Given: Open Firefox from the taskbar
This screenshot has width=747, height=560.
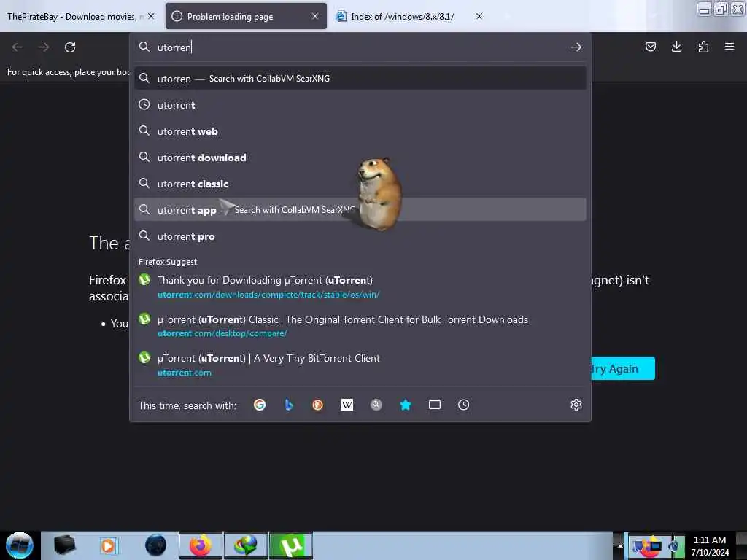Looking at the screenshot, I should tap(201, 545).
